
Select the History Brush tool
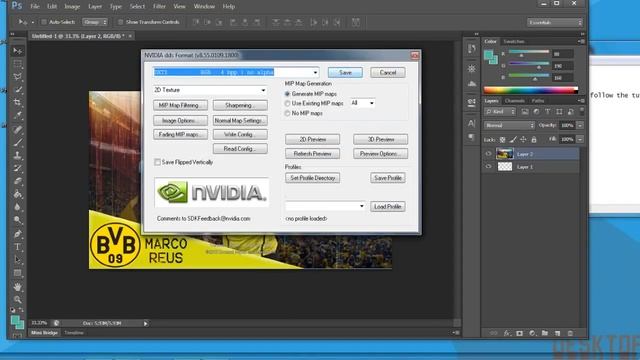17,168
